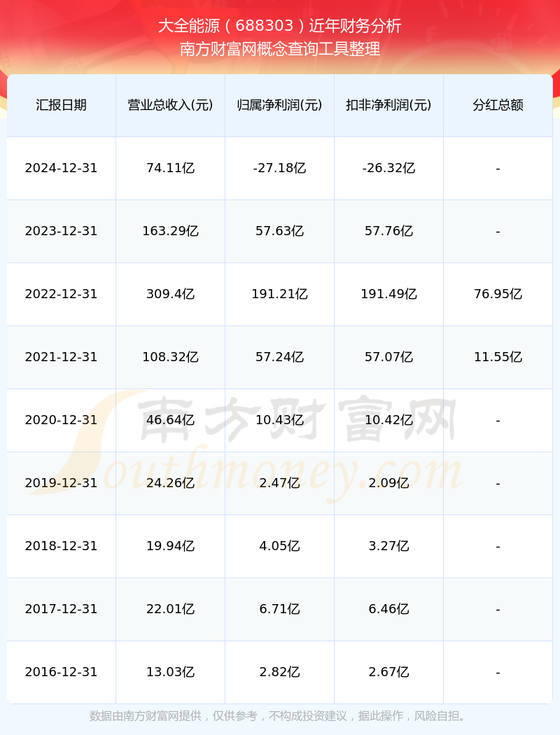Click revenue value 22.01亿

(x=171, y=609)
